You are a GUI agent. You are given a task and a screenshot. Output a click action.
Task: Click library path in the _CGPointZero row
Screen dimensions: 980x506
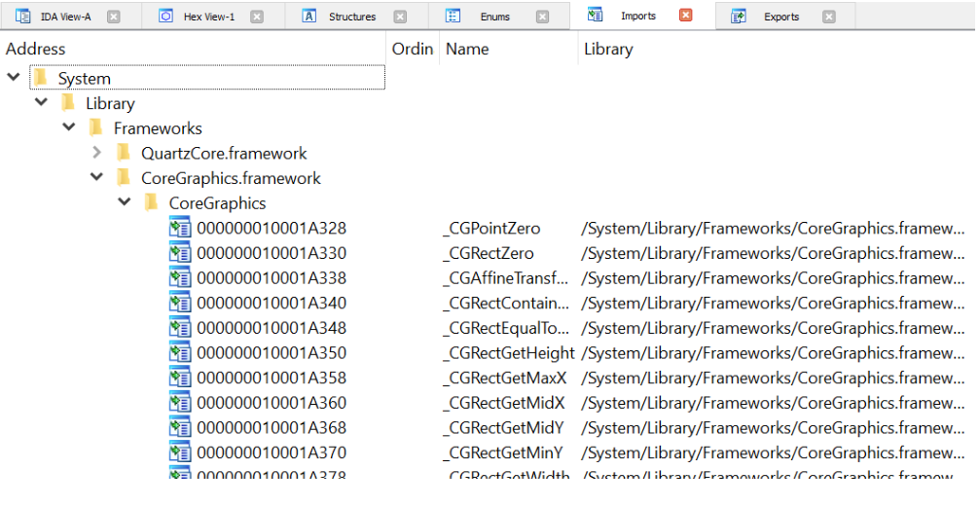point(773,228)
